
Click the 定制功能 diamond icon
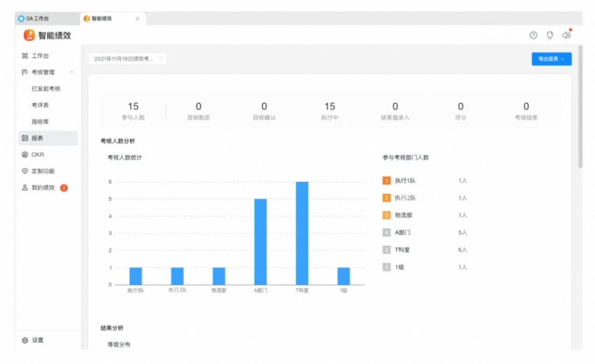(25, 171)
